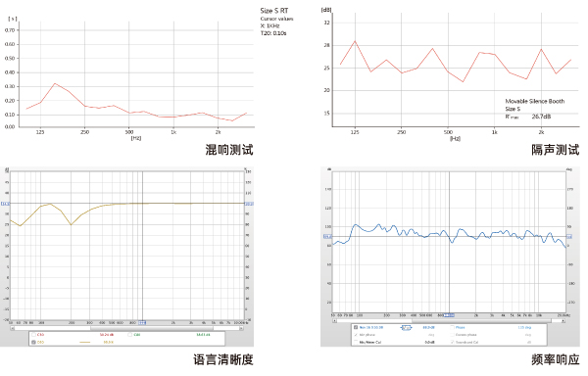Uncheck the D50 trace checkbox
This screenshot has width=588, height=376.
click(x=33, y=343)
